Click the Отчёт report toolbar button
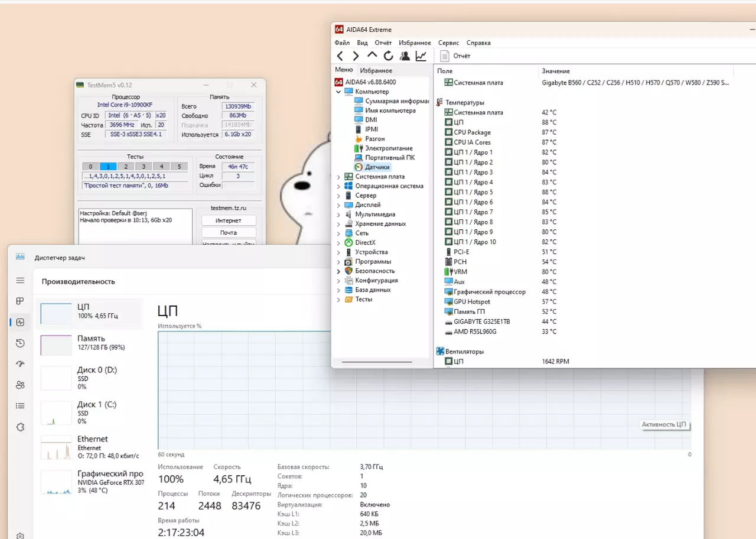This screenshot has width=756, height=539. (x=455, y=56)
